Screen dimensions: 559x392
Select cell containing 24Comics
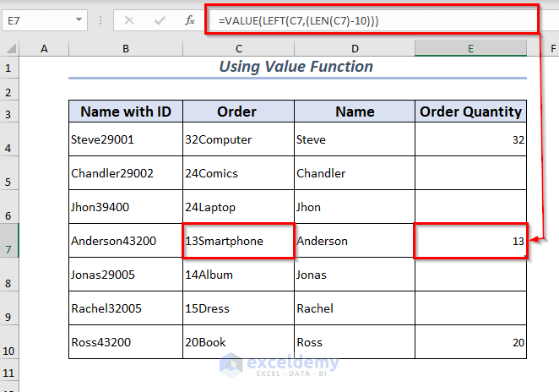[x=238, y=173]
